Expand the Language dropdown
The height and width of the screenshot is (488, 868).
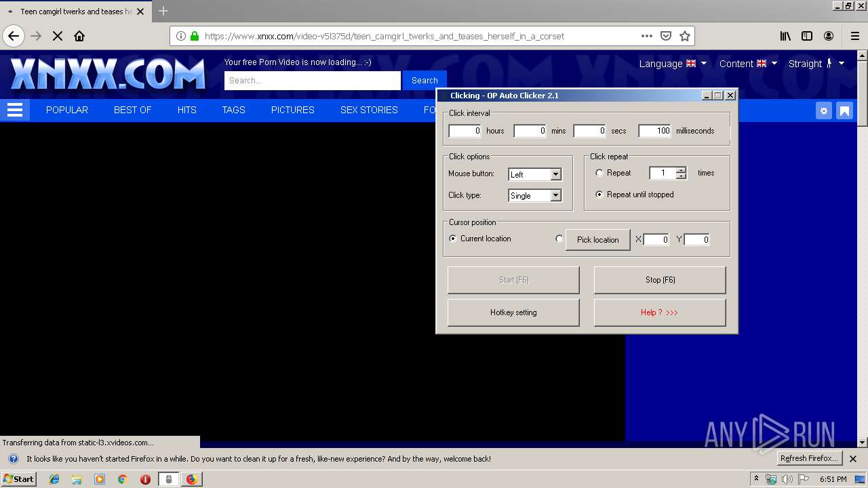click(x=673, y=63)
